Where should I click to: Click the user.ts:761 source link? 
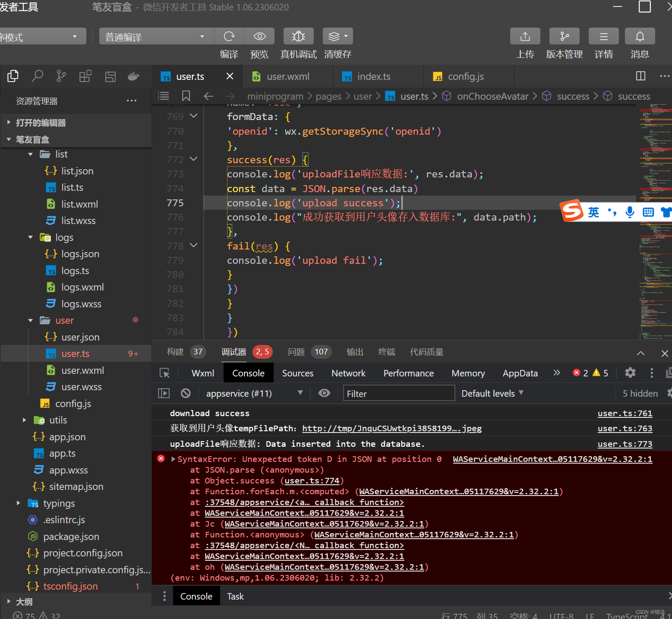click(x=625, y=414)
